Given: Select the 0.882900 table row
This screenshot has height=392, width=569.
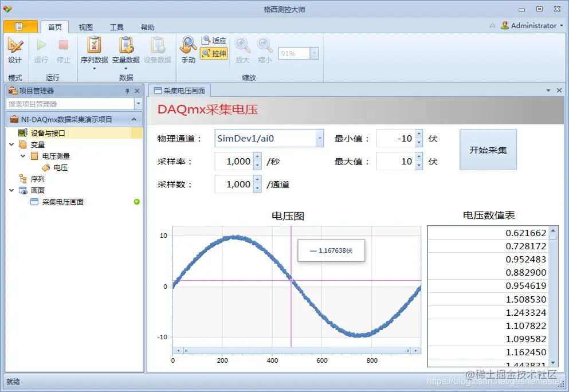Looking at the screenshot, I should tap(488, 273).
